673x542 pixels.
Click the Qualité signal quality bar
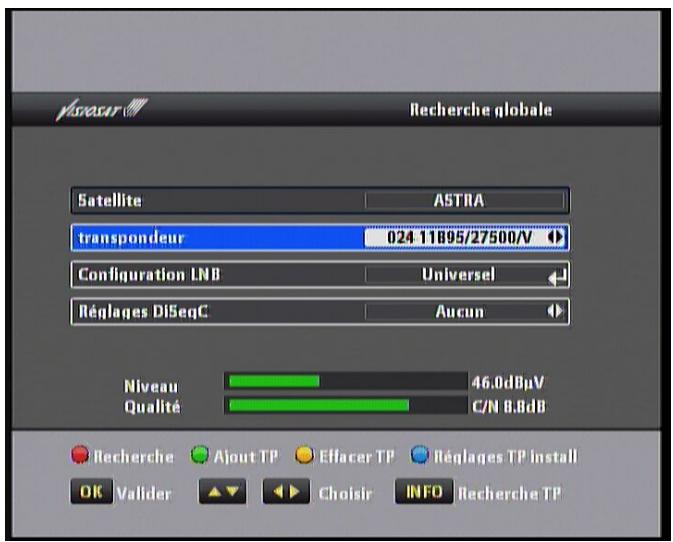346,406
